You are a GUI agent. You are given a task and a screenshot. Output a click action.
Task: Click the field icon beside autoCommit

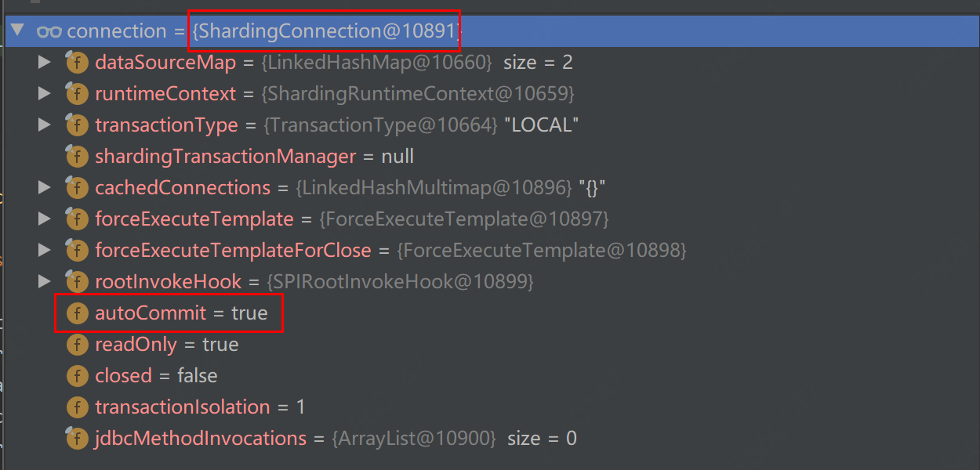pyautogui.click(x=77, y=313)
